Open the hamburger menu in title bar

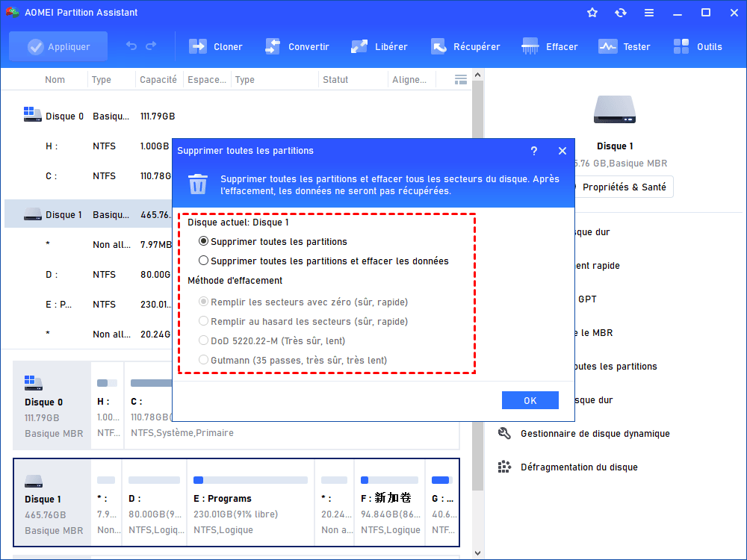[649, 13]
